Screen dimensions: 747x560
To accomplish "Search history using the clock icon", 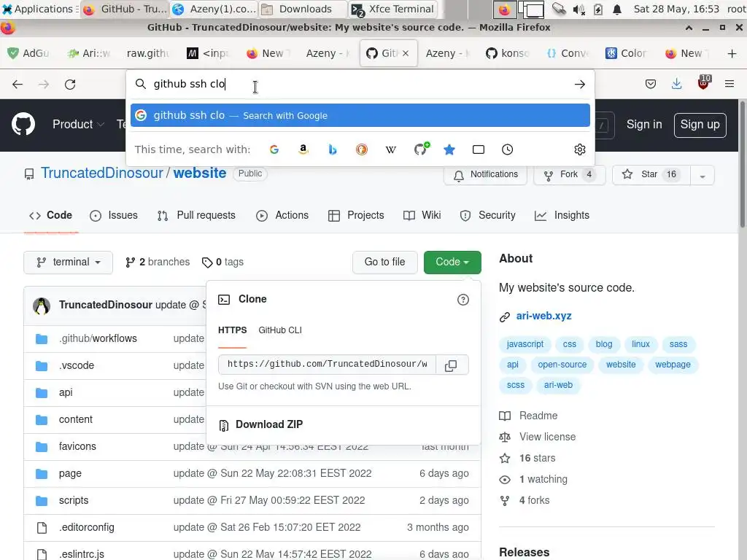I will [508, 149].
